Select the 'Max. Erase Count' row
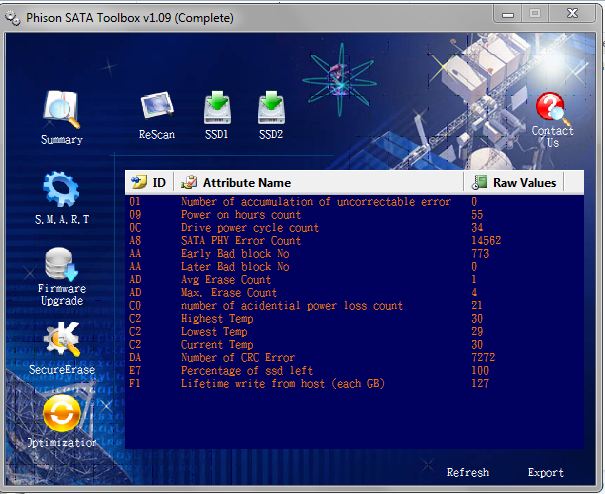 pos(354,293)
